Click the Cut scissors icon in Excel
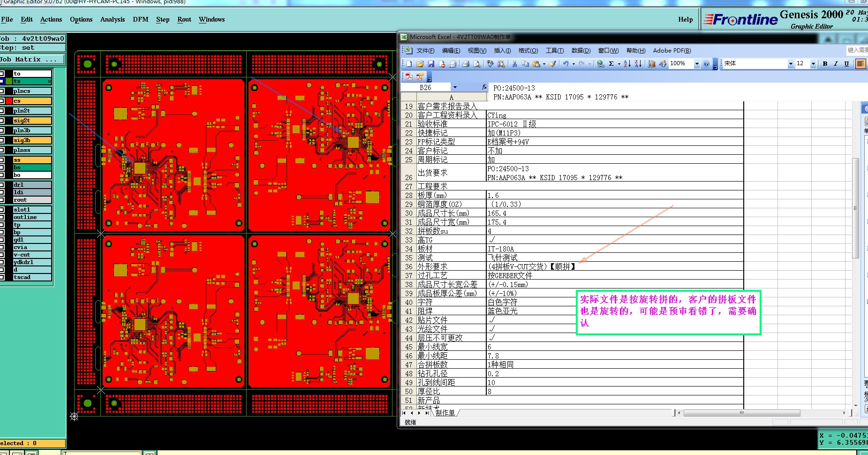 (x=514, y=64)
